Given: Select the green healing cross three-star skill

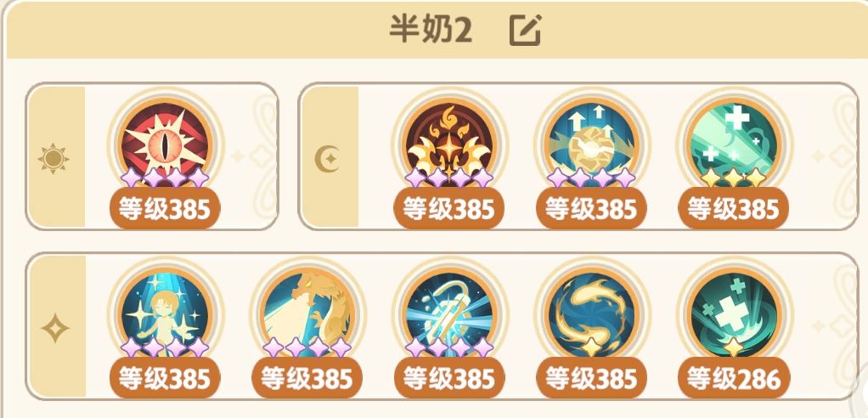Looking at the screenshot, I should click(x=734, y=144).
